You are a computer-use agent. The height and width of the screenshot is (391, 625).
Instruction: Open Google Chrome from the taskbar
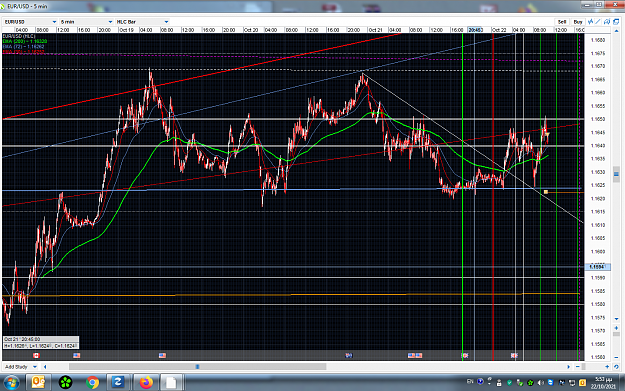tap(92, 383)
